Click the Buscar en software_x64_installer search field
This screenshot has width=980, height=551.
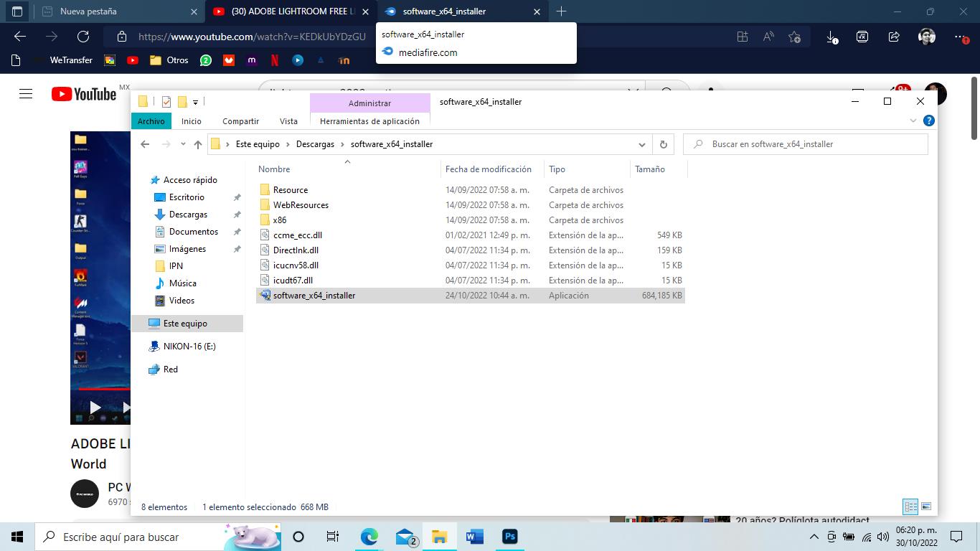tap(811, 144)
